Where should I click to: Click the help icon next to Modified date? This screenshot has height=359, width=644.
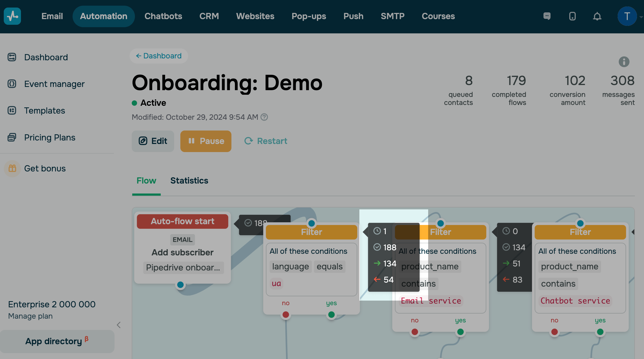click(x=264, y=117)
